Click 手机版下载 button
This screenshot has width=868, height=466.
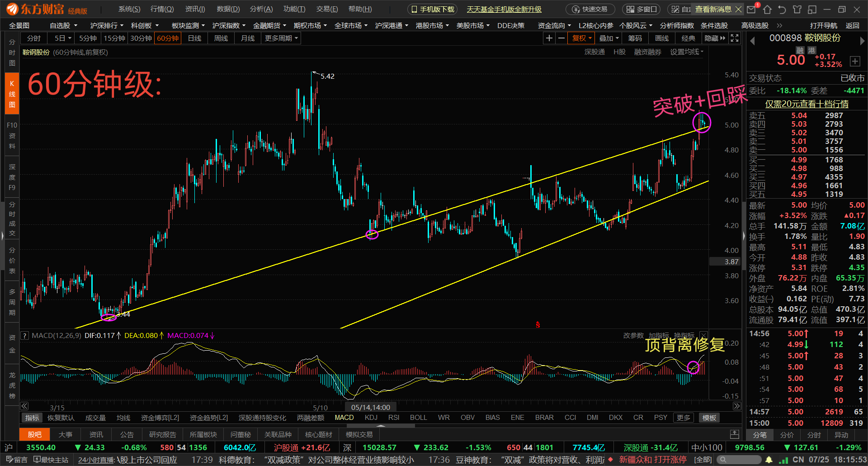[x=433, y=9]
